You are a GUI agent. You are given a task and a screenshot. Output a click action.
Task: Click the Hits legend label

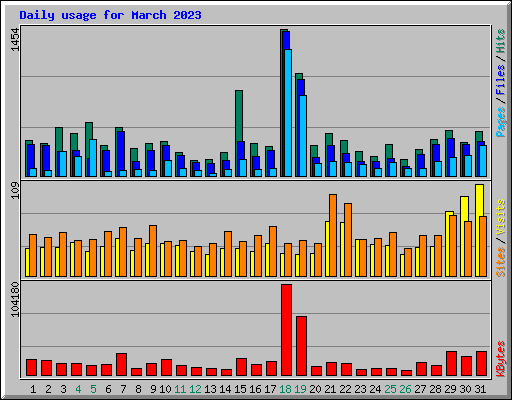click(501, 41)
